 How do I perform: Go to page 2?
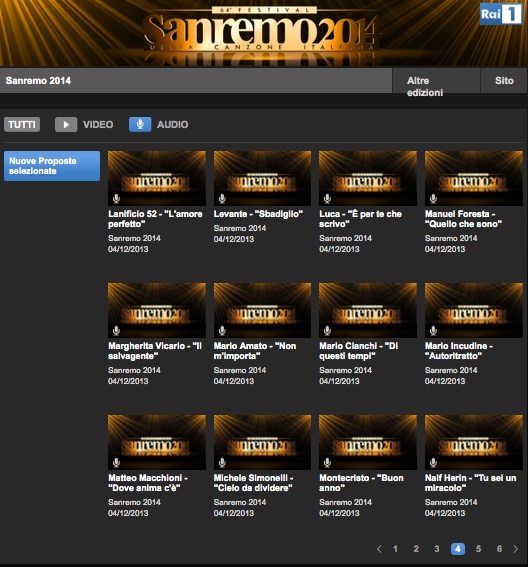416,549
